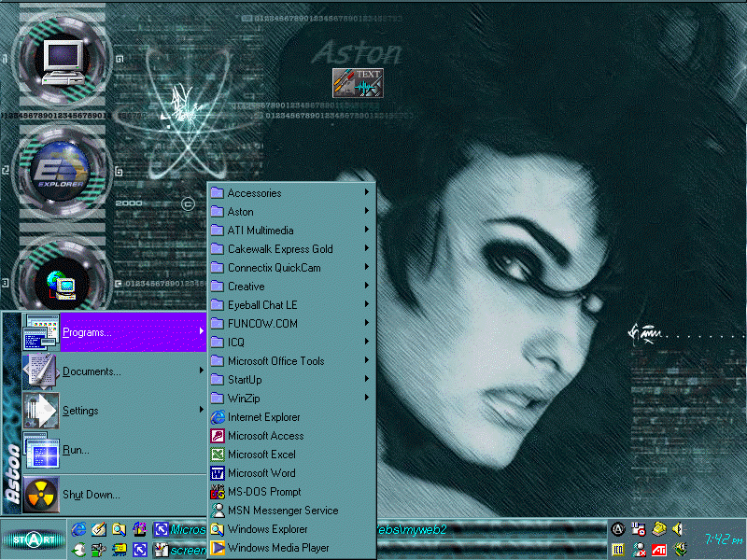Click the speaker volume tray icon
747x560 pixels.
678,529
